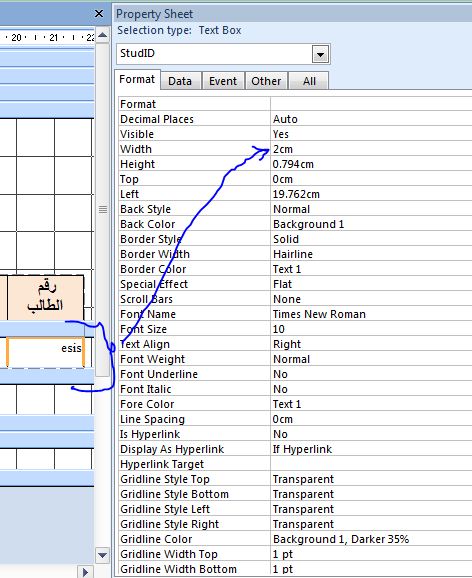This screenshot has width=472, height=578.
Task: Click the horizontal scroll right arrow
Action: [85, 572]
